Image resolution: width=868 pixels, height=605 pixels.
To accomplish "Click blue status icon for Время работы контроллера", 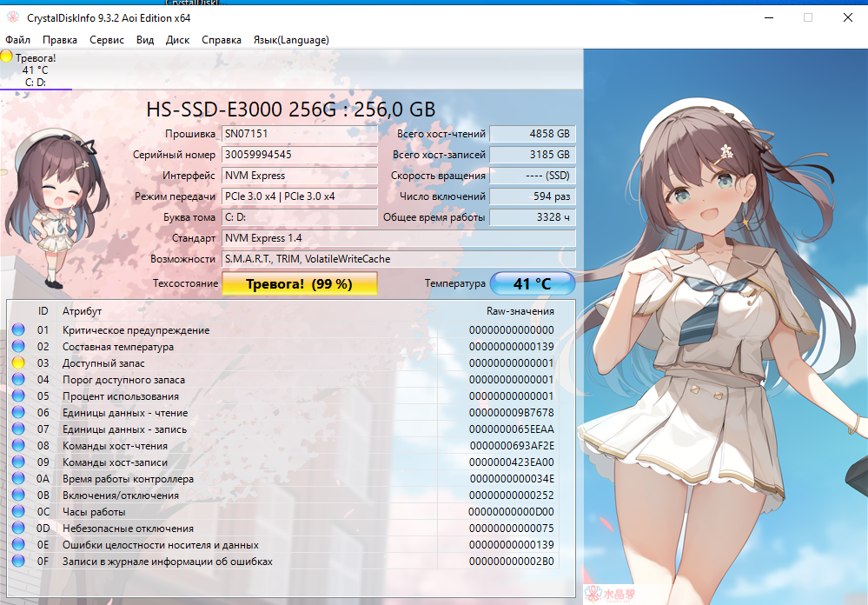I will [18, 479].
